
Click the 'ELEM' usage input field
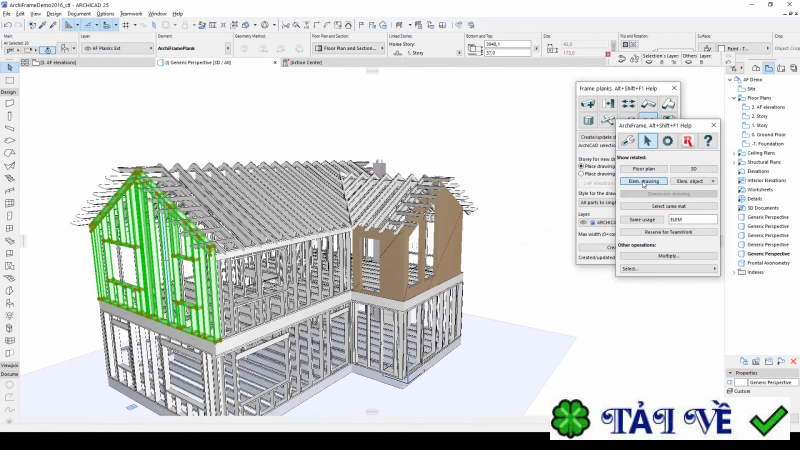pyautogui.click(x=693, y=219)
